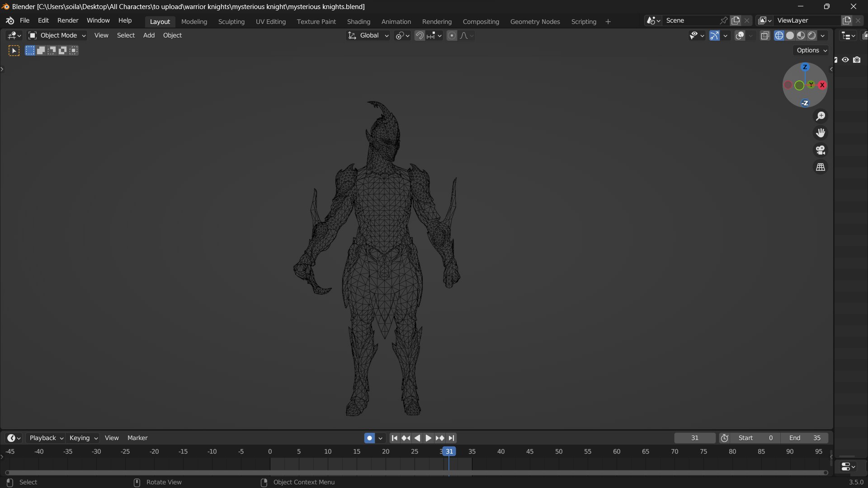
Task: Click use preview range clock icon
Action: [725, 438]
